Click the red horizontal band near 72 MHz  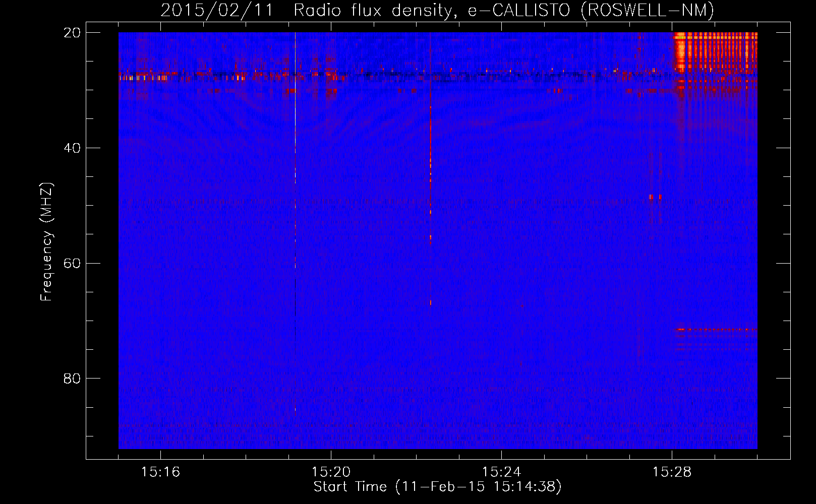click(716, 329)
